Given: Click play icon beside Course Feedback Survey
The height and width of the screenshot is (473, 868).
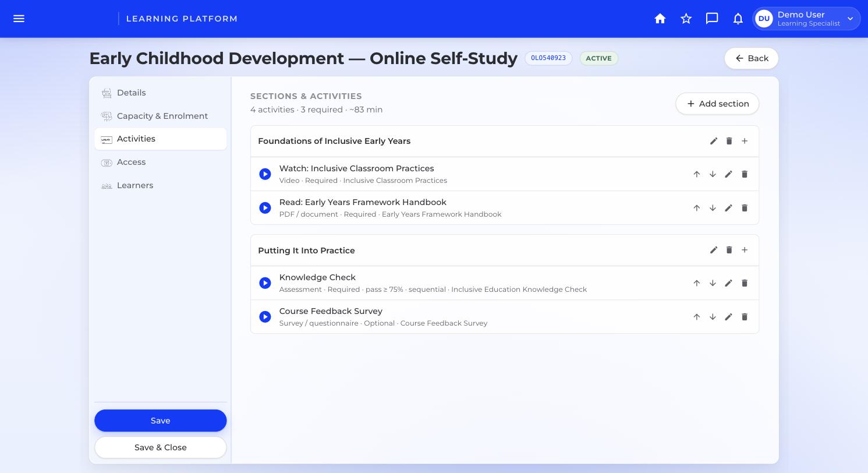Looking at the screenshot, I should click(x=265, y=317).
